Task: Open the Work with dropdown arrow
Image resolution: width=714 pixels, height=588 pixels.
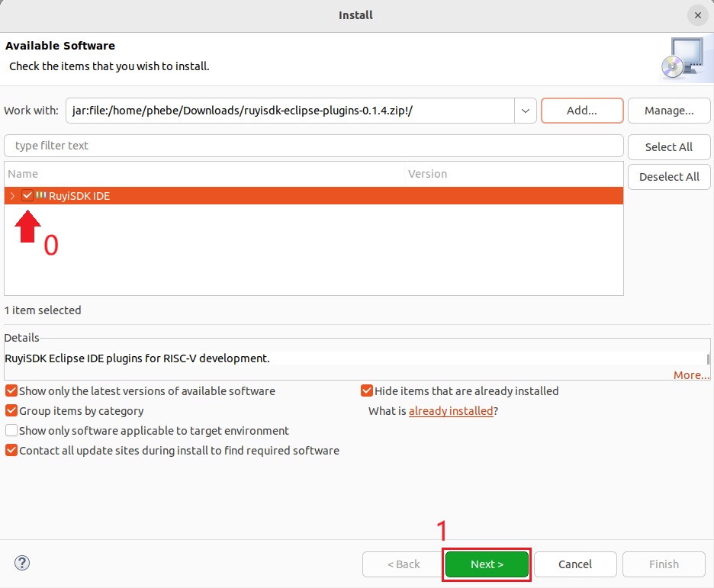Action: [x=526, y=111]
